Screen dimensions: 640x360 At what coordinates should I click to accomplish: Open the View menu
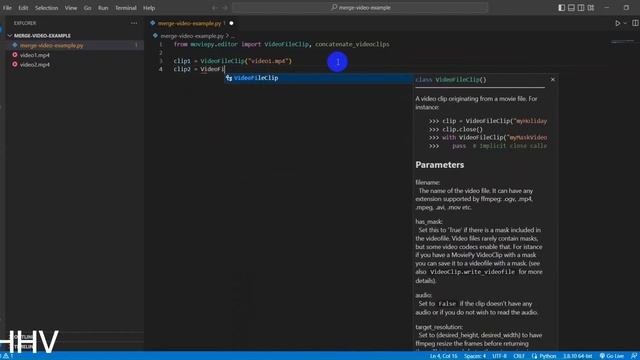click(x=71, y=8)
